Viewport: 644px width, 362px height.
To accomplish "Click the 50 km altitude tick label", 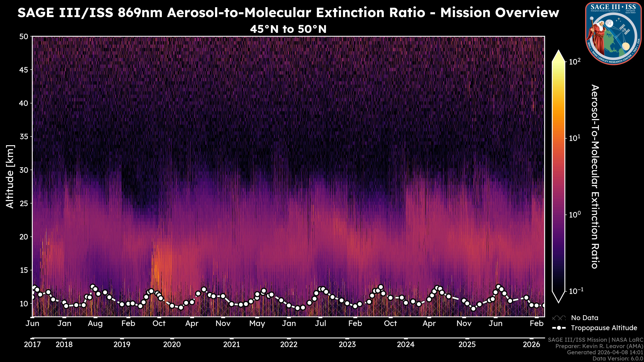I will (23, 37).
